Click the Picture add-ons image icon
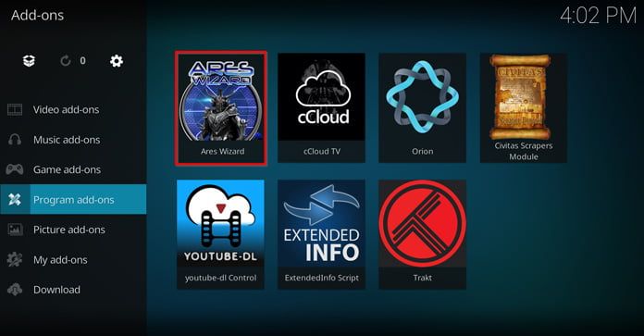Viewport: 644px width, 336px height. point(15,230)
